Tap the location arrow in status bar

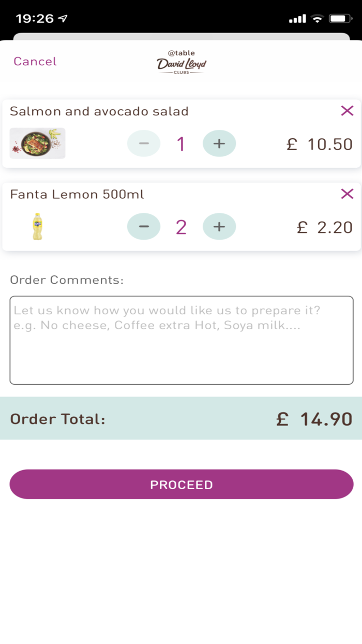click(x=63, y=19)
